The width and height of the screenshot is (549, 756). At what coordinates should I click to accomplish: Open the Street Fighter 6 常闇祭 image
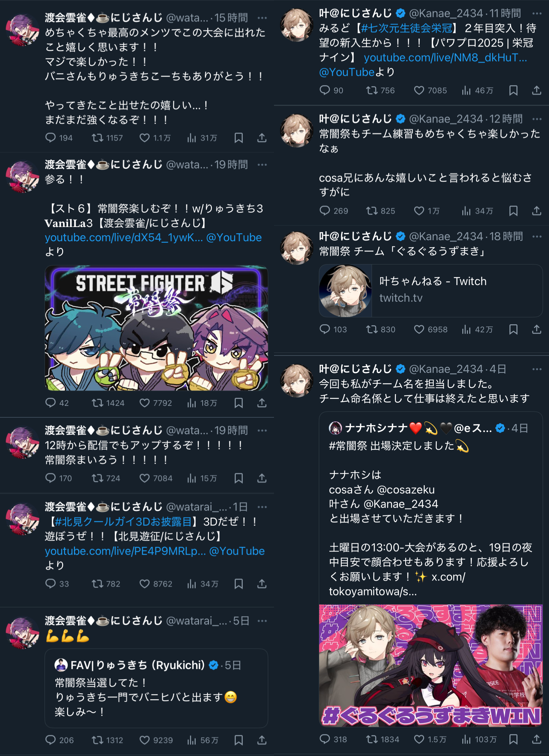[x=156, y=328]
